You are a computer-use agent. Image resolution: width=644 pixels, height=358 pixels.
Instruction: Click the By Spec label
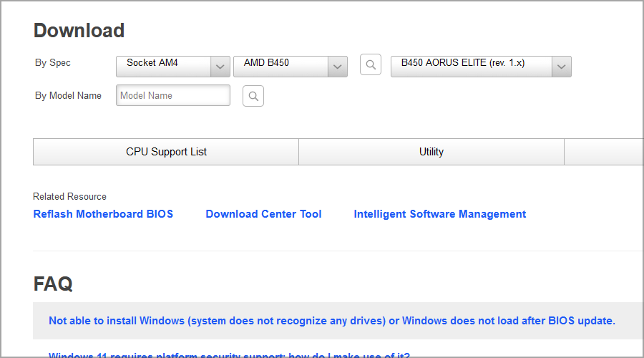point(52,63)
